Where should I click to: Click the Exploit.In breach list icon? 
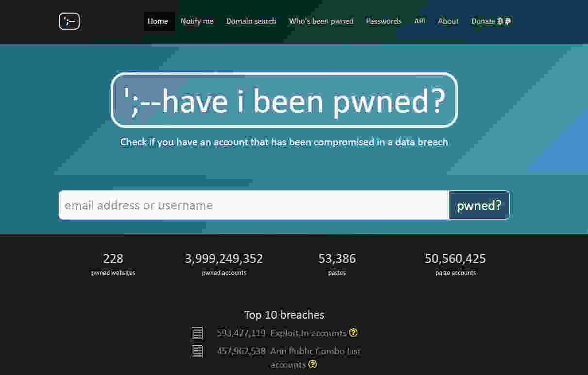point(197,333)
